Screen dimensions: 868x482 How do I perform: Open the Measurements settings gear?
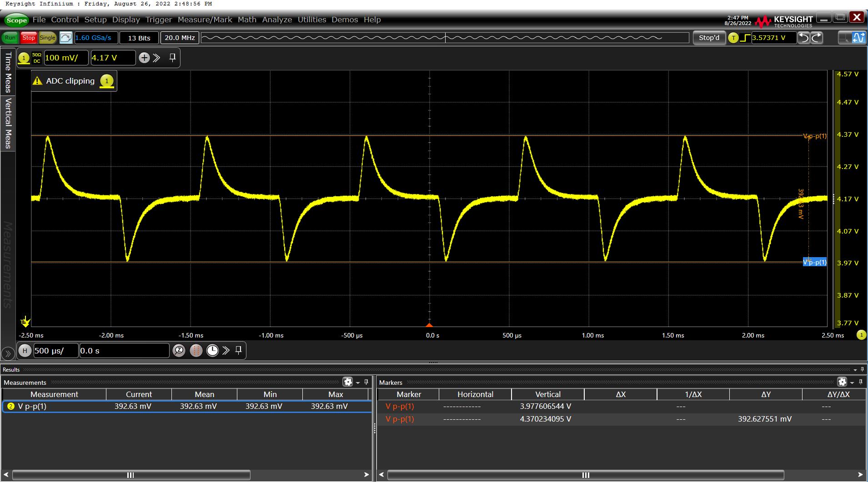click(x=348, y=382)
